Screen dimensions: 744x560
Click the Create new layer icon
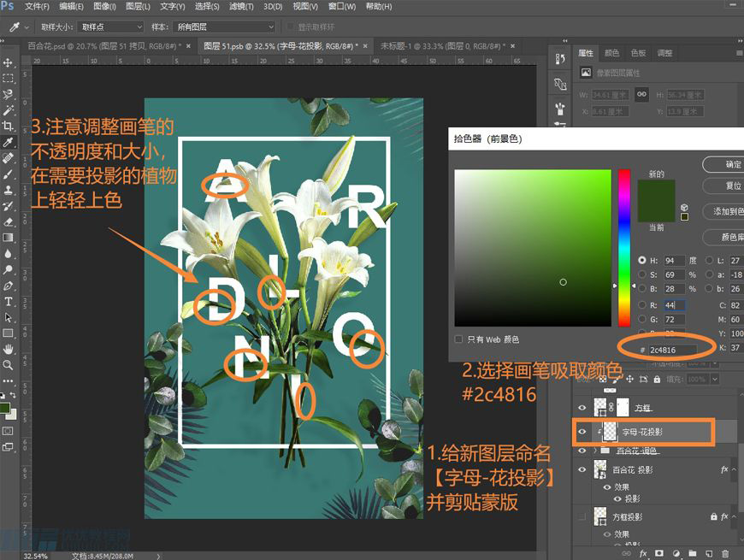(708, 554)
